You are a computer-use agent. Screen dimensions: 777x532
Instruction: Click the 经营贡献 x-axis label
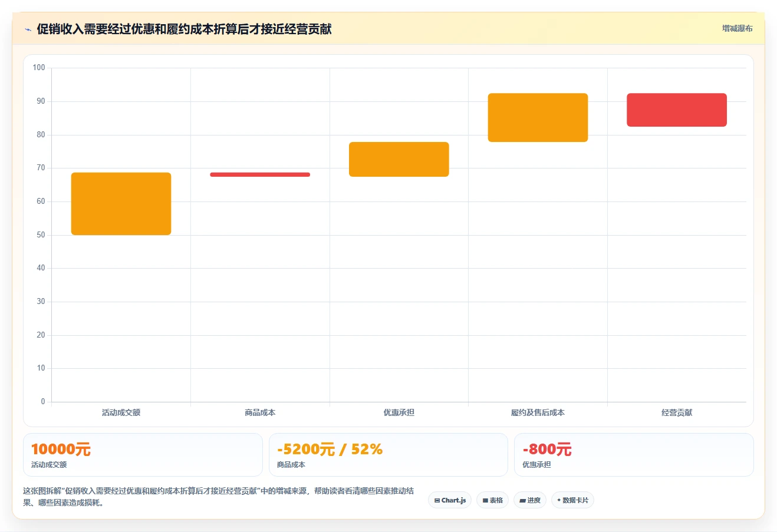tap(677, 412)
